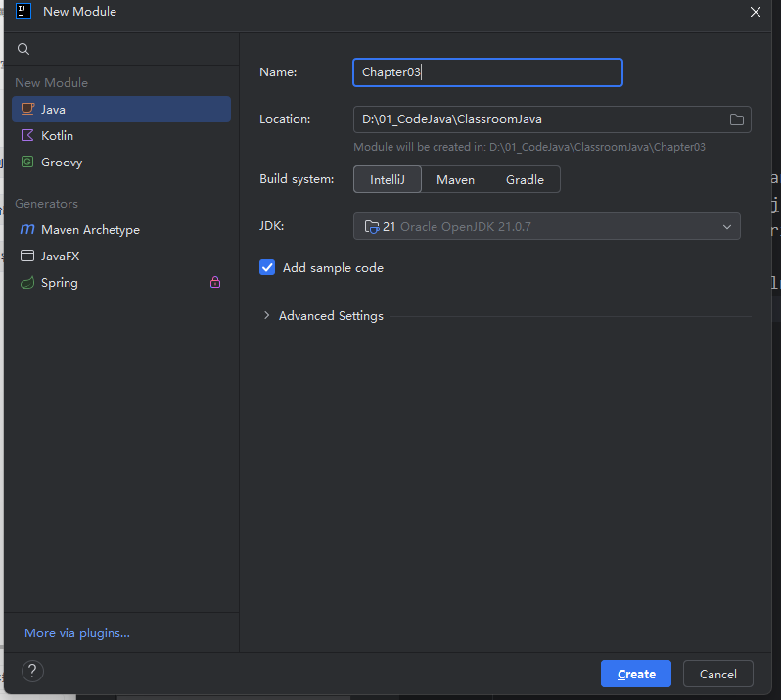Open More via plugins link
Image resolution: width=781 pixels, height=700 pixels.
(x=77, y=632)
